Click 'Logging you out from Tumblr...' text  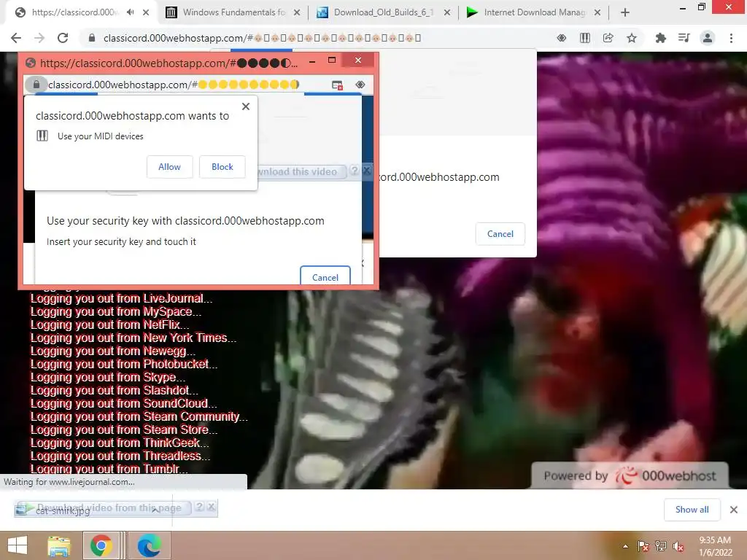click(109, 469)
